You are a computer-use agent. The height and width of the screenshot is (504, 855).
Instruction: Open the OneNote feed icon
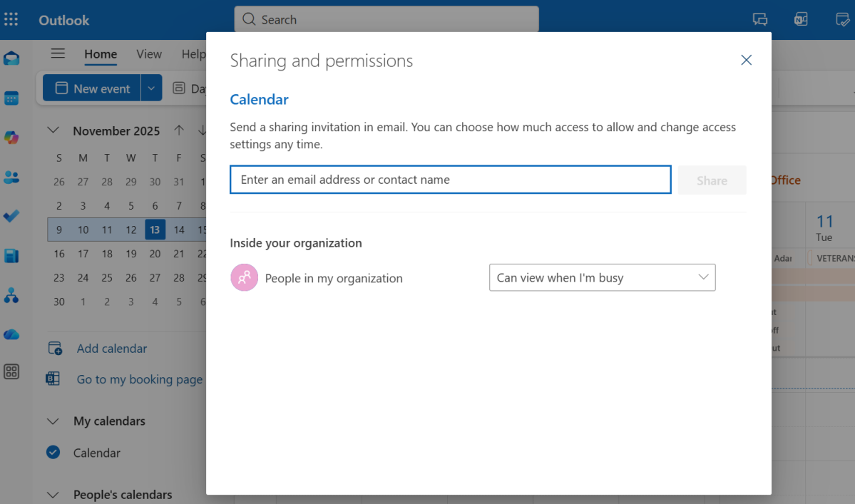(x=800, y=19)
